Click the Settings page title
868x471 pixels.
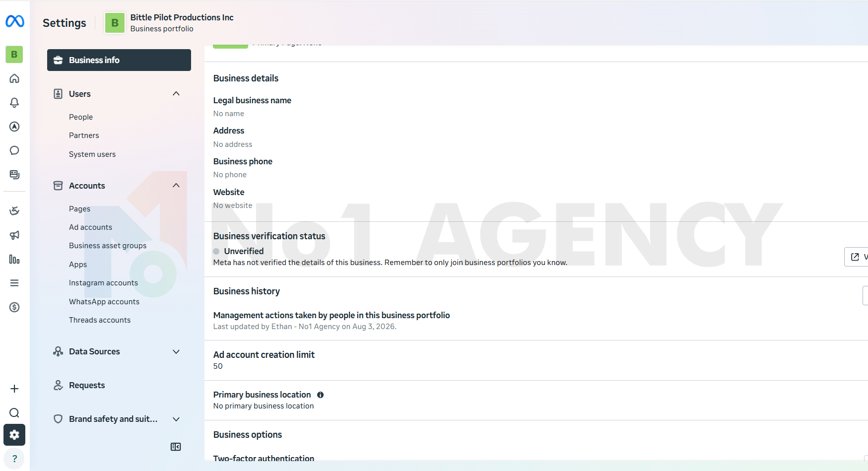point(65,23)
